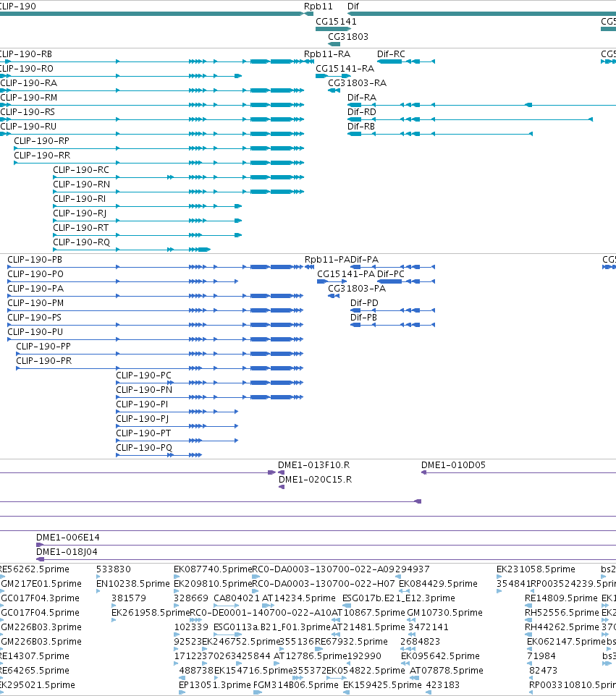Open the CLIP-190-PA protein
Viewport: 616px width, 696px height.
35,289
